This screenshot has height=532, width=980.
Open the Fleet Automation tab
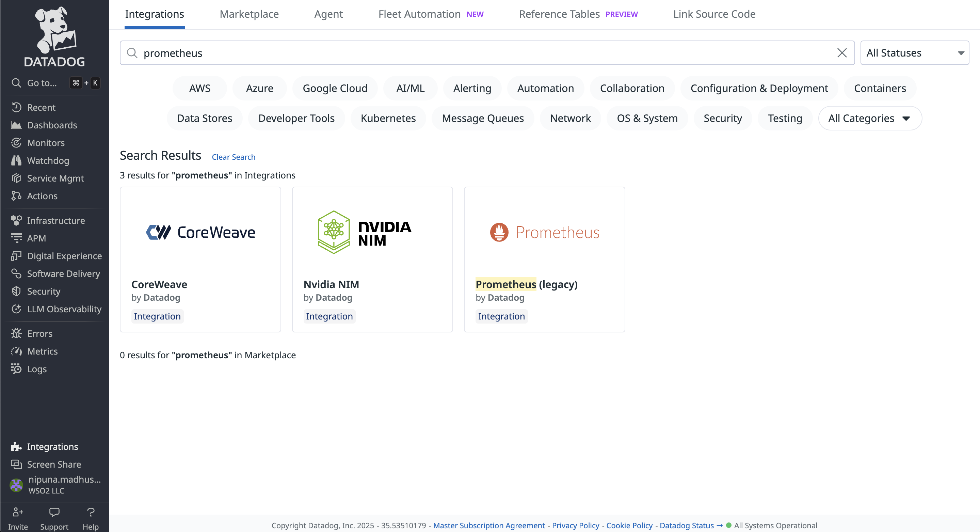tap(431, 14)
